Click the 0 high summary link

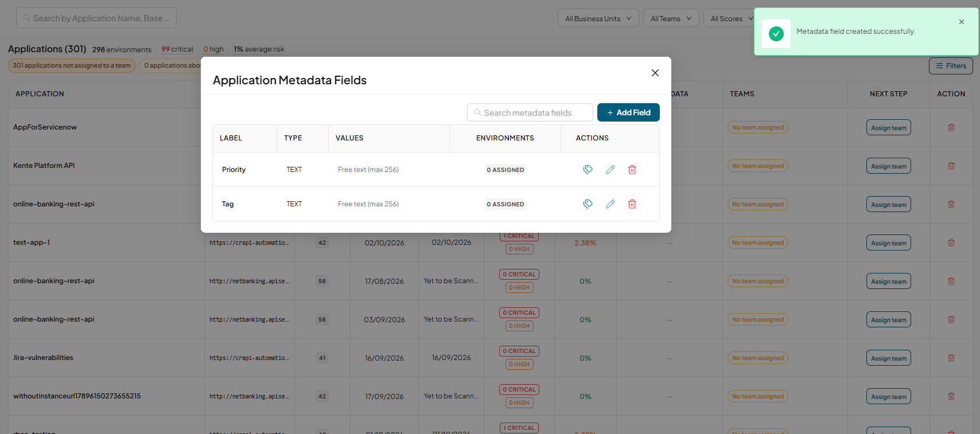coord(213,49)
